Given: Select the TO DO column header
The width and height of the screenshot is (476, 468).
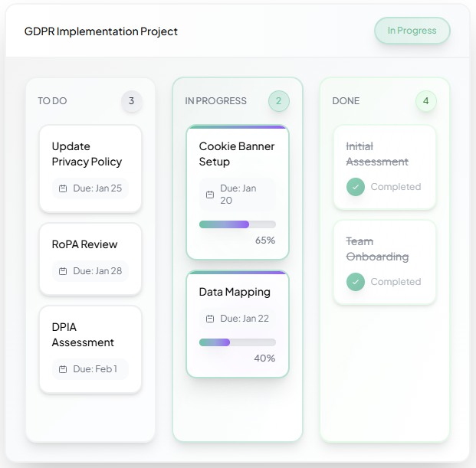Looking at the screenshot, I should click(54, 101).
